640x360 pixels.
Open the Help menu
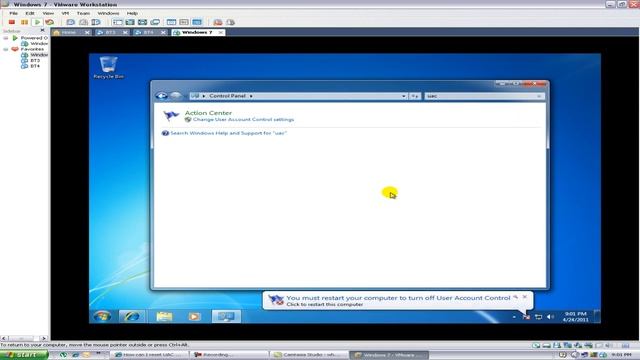132,13
